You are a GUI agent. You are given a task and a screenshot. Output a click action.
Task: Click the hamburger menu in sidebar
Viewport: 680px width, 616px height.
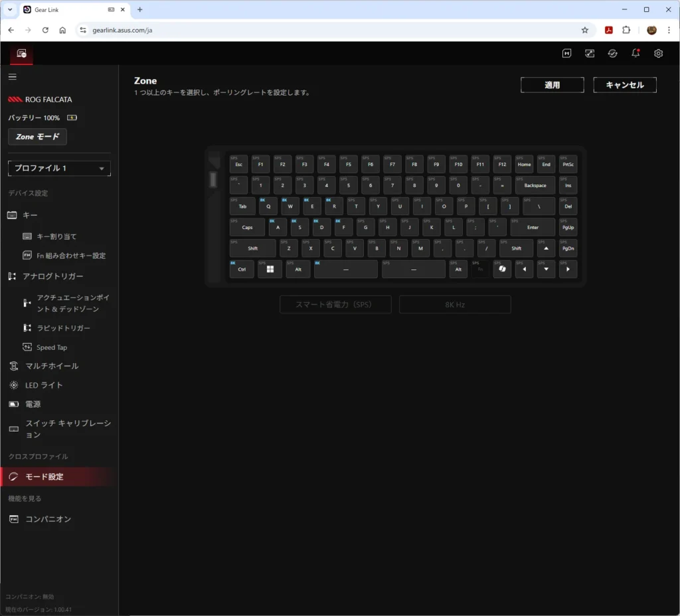point(12,77)
